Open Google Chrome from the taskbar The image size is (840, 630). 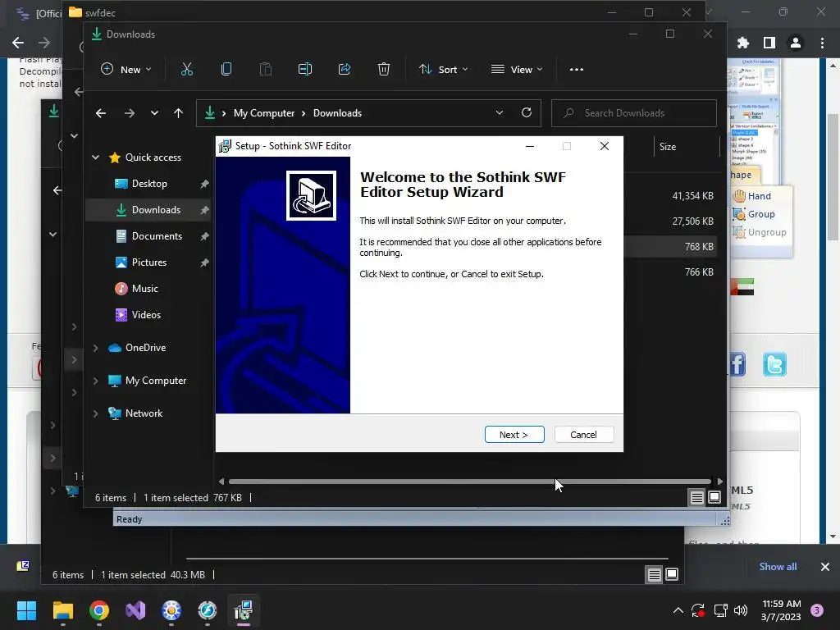click(99, 610)
